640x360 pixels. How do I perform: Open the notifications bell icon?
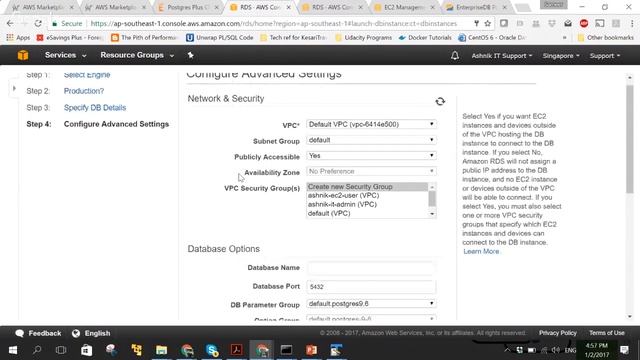pyautogui.click(x=455, y=56)
